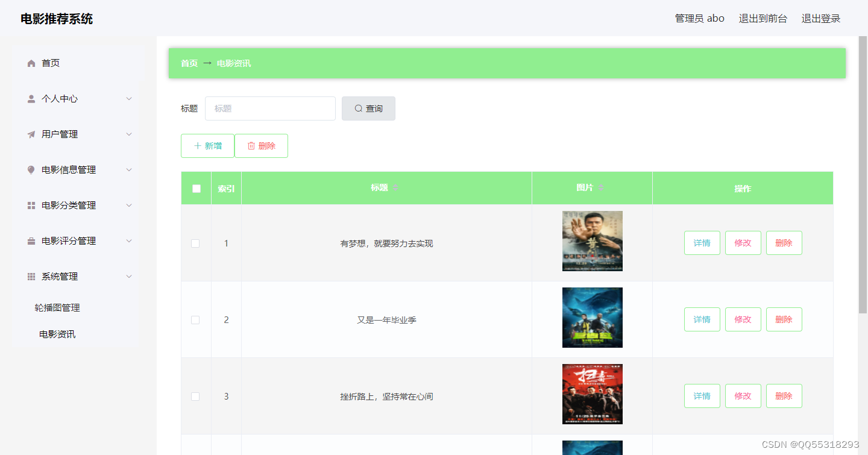The height and width of the screenshot is (455, 868).
Task: Click 退出登录 link in top bar
Action: (x=821, y=18)
